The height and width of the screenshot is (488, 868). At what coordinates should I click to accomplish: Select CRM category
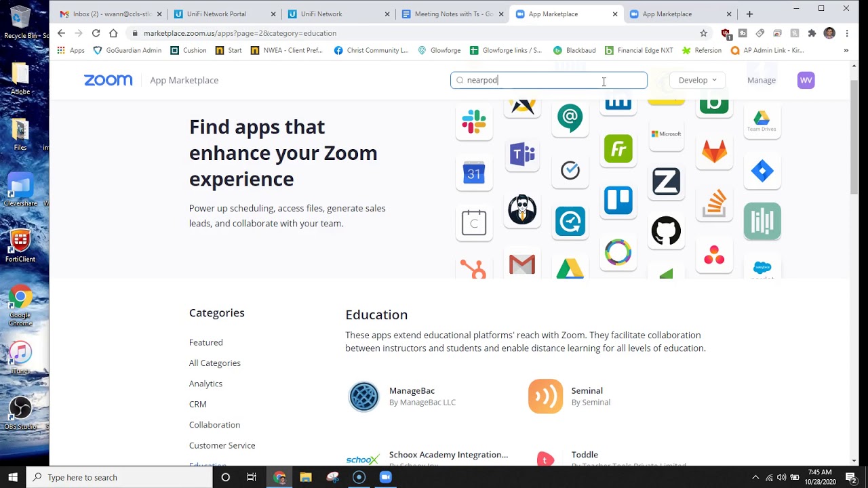pyautogui.click(x=197, y=404)
